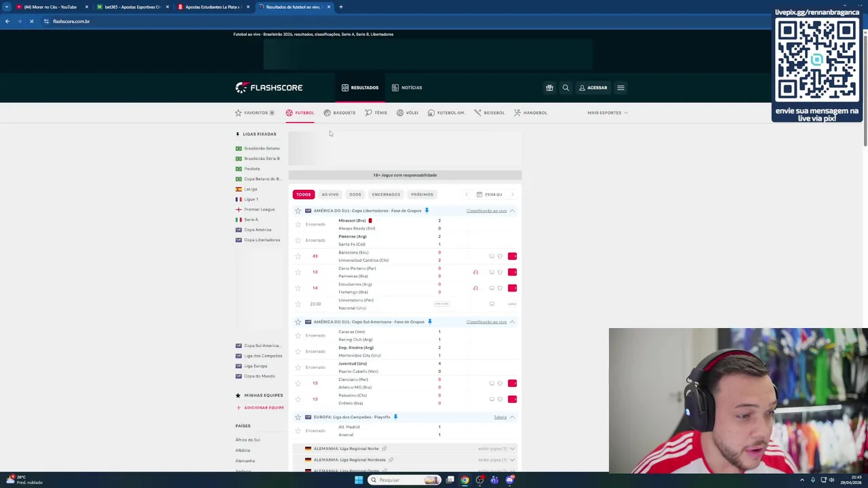868x488 pixels.
Task: Favorite the Cerro Porteno vs Palmeiras match
Action: (x=298, y=272)
